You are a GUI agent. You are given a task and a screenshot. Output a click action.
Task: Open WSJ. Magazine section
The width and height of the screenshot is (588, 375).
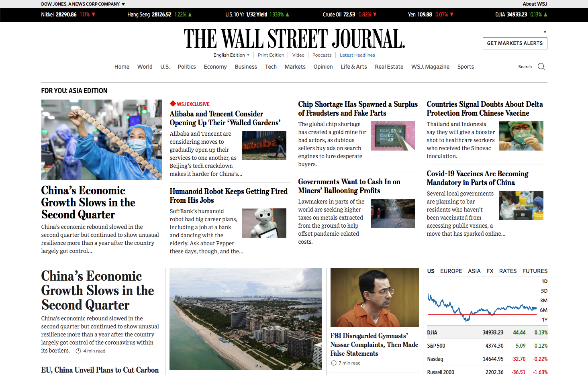tap(430, 67)
